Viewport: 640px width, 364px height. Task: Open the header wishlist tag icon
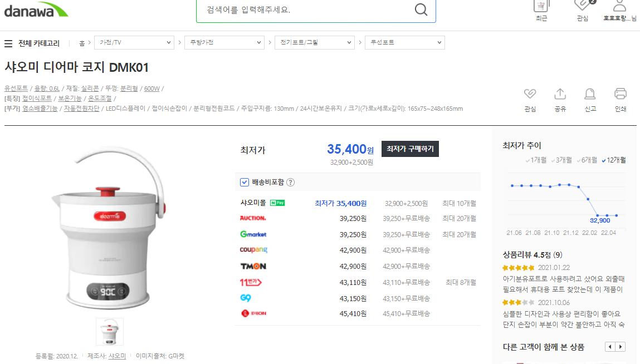coord(583,6)
